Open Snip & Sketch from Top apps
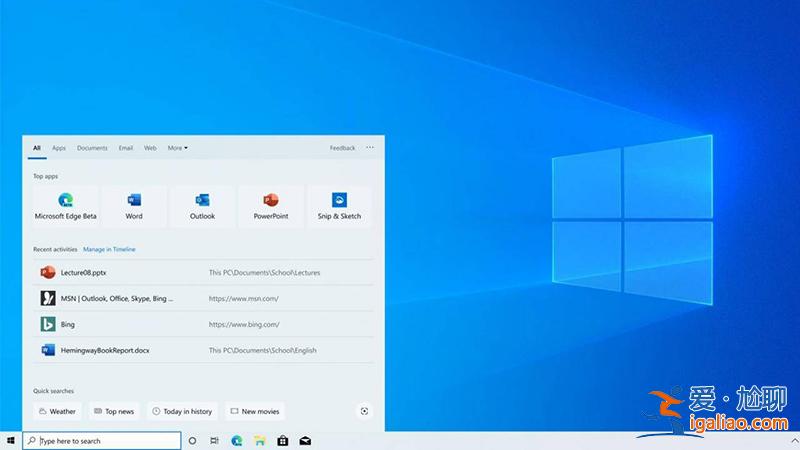 tap(339, 206)
